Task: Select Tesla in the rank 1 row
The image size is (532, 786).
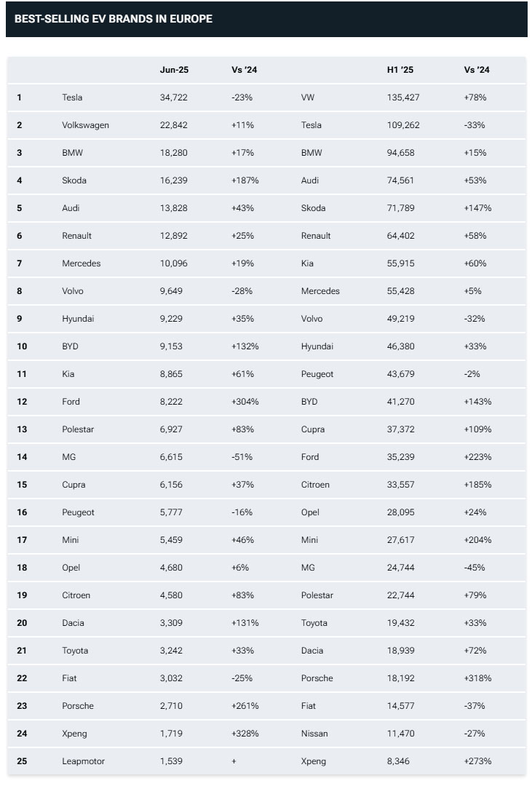Action: [x=72, y=98]
